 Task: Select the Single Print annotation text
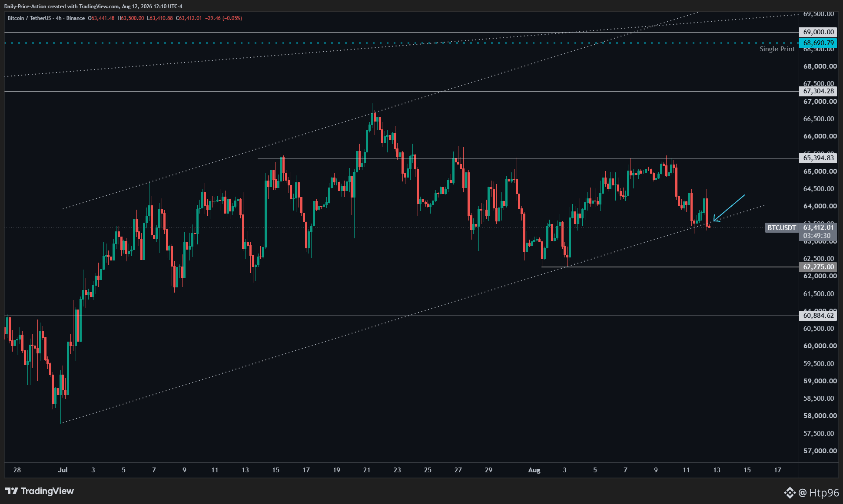pyautogui.click(x=777, y=49)
